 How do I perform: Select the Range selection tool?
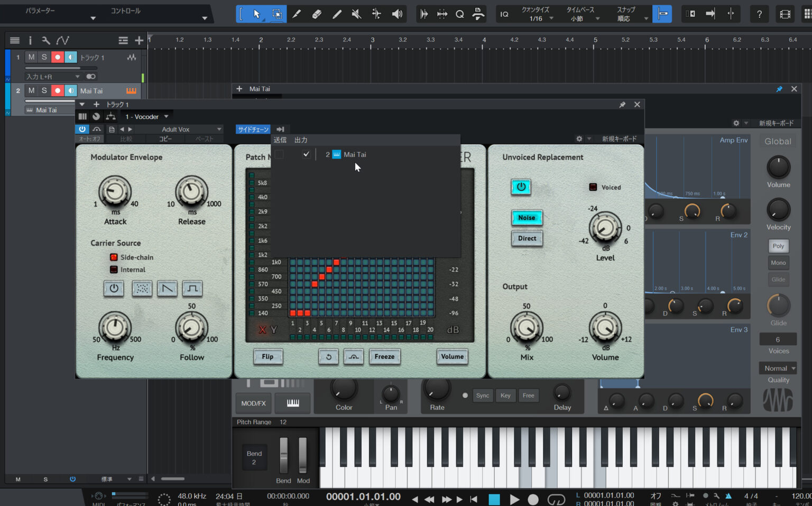coord(276,14)
